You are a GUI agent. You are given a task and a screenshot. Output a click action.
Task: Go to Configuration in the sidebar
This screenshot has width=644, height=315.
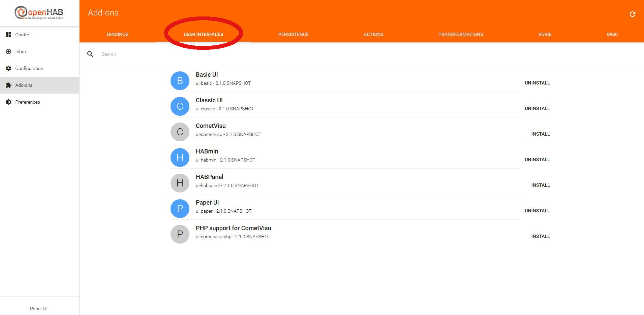point(40,68)
